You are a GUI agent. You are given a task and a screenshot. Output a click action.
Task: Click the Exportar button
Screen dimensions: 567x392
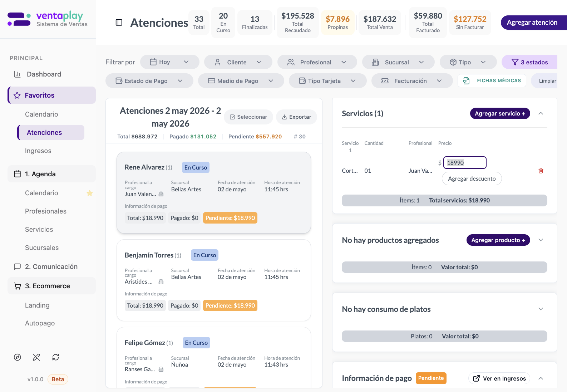tap(296, 117)
